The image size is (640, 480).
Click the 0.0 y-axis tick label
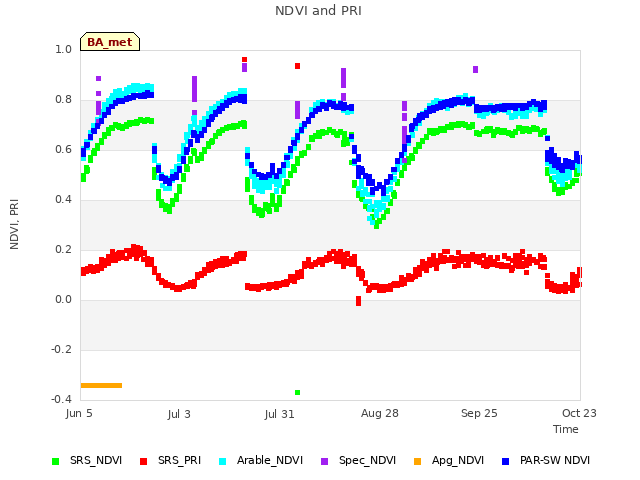(64, 300)
